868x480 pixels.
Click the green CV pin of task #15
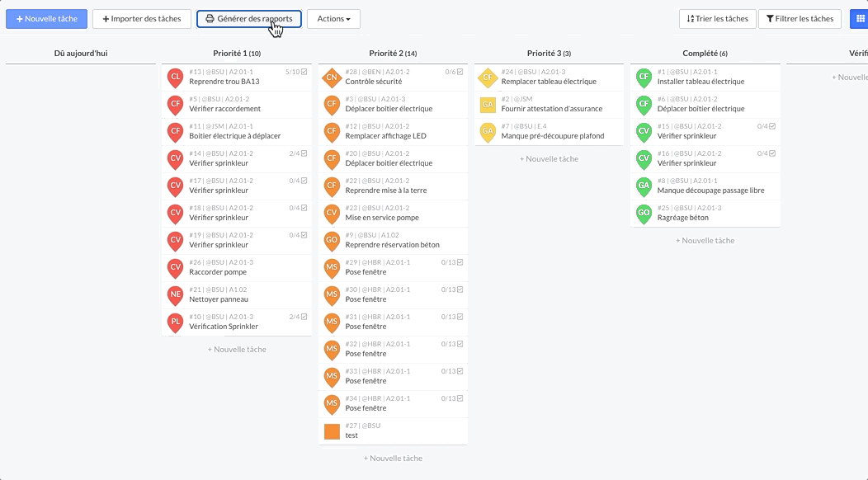tap(644, 132)
